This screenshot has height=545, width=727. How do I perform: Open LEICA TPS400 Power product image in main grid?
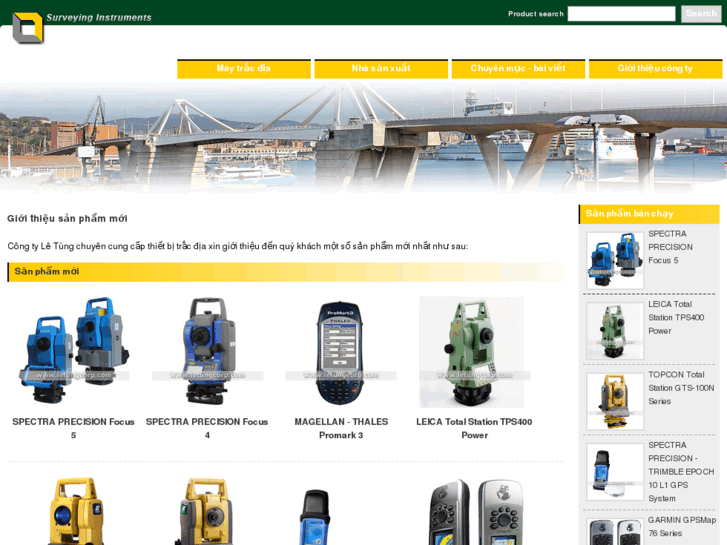(x=474, y=352)
